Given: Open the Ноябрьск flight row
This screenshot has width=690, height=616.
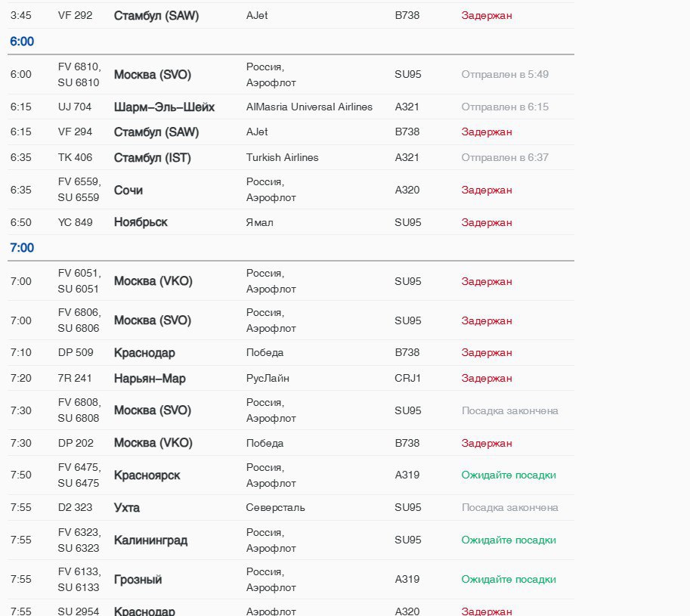Looking at the screenshot, I should tap(141, 222).
